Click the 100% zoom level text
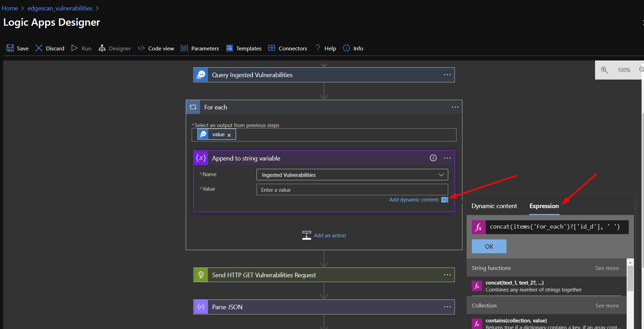Image resolution: width=644 pixels, height=329 pixels. pos(624,70)
